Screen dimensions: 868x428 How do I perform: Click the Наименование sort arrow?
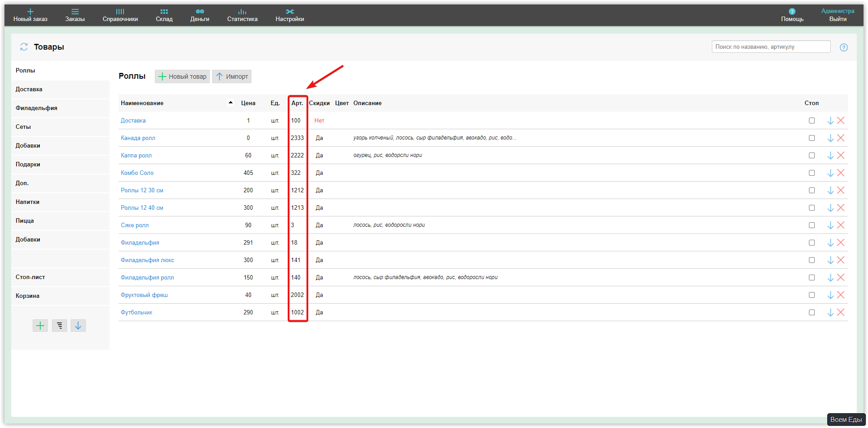[x=230, y=102]
